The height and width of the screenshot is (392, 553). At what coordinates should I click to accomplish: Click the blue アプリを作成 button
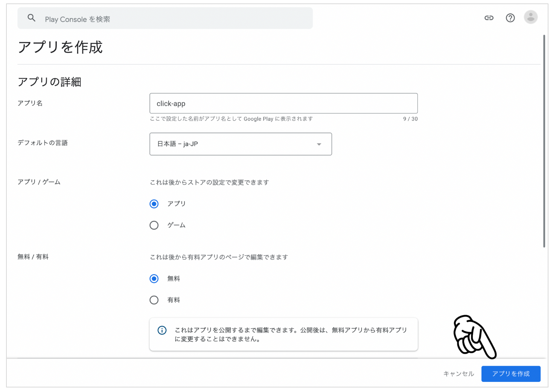coord(511,374)
